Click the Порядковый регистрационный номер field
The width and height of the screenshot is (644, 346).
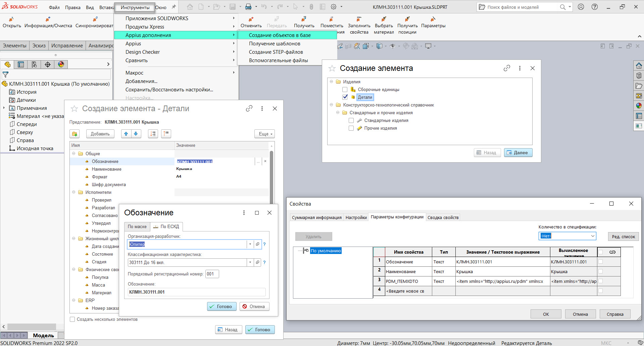coord(212,274)
